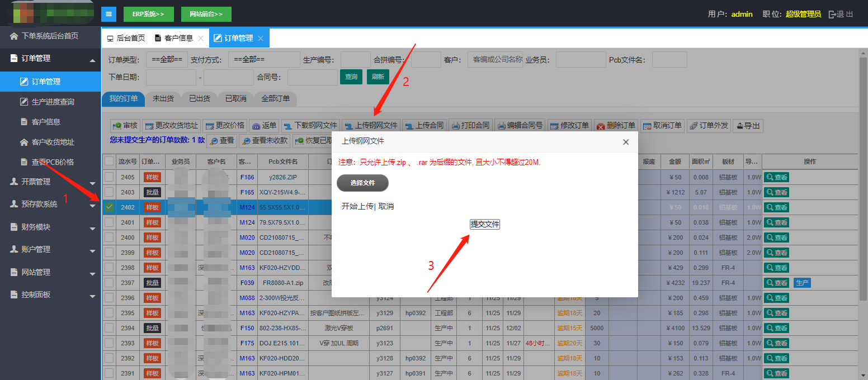868x380 pixels.
Task: Close the 上传钢网文件 dialog with X
Action: click(x=626, y=142)
